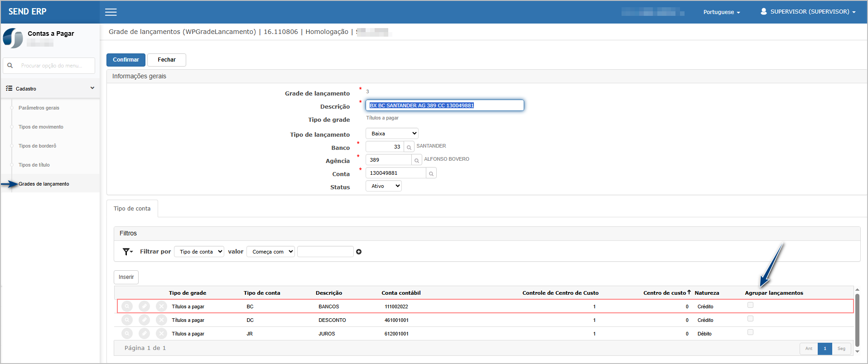Open the Filtrar por field dropdown
868x364 pixels.
199,252
